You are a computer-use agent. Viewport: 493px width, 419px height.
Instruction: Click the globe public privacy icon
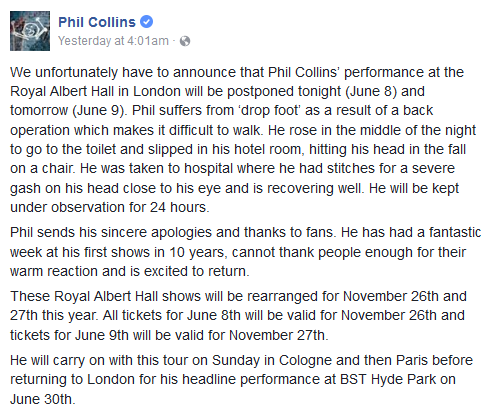point(185,41)
